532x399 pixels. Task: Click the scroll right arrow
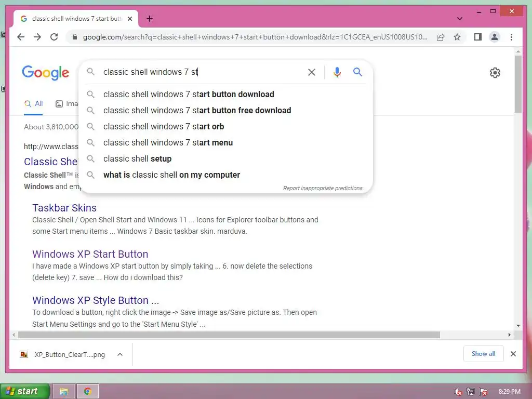(509, 335)
